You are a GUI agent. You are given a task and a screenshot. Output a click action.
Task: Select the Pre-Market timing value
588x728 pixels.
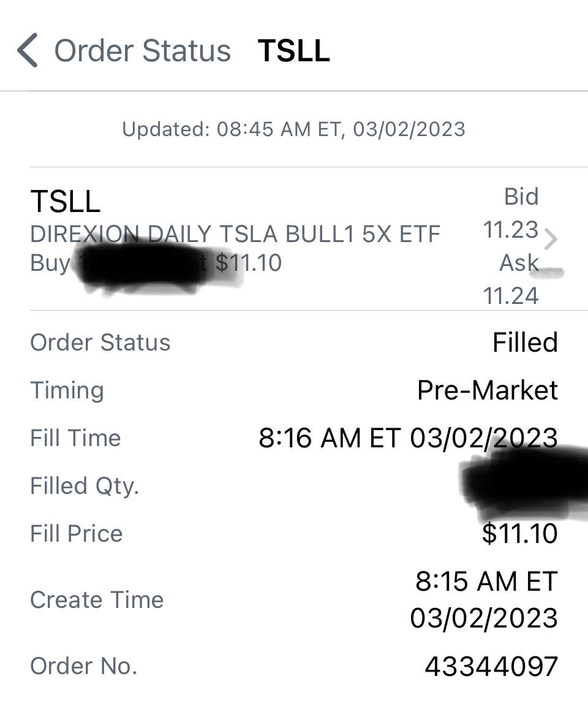488,390
